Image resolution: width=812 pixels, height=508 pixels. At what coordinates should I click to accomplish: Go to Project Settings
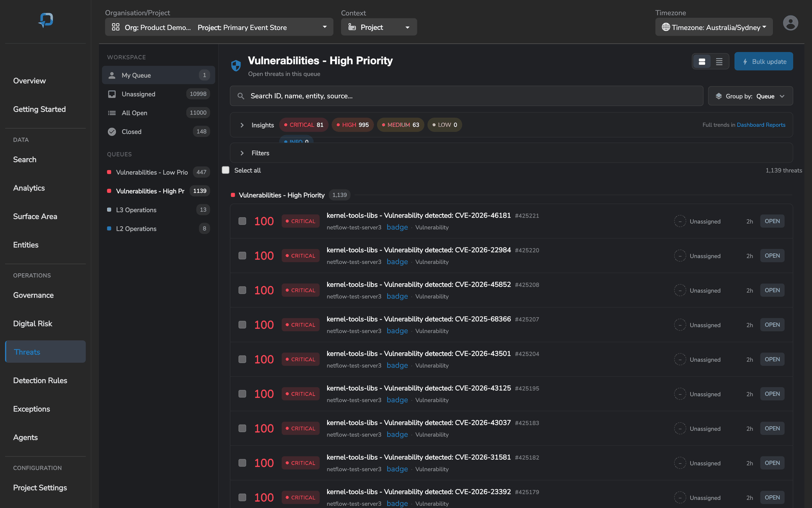click(40, 488)
